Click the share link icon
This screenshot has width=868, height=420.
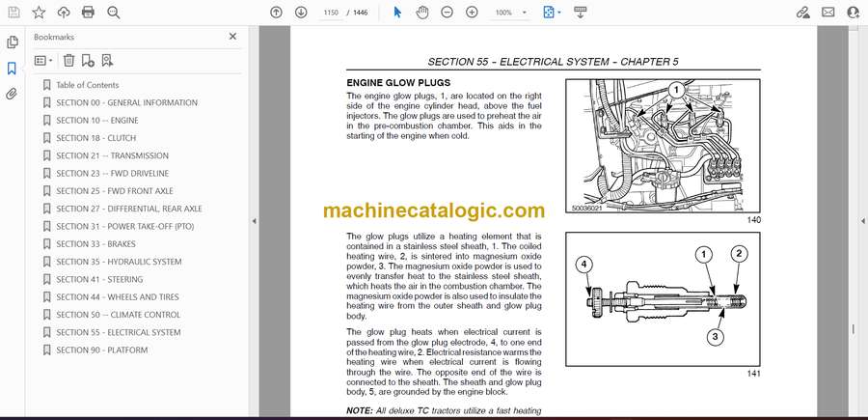coord(802,13)
